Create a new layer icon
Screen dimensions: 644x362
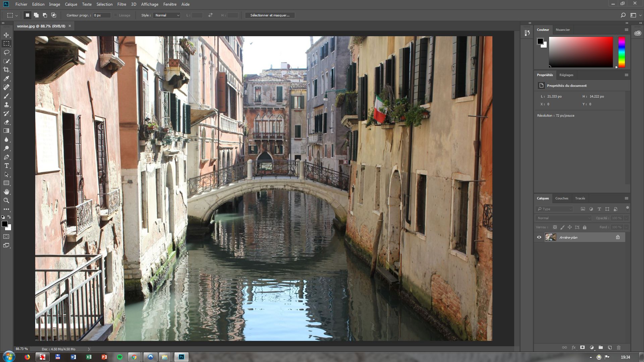pos(609,348)
